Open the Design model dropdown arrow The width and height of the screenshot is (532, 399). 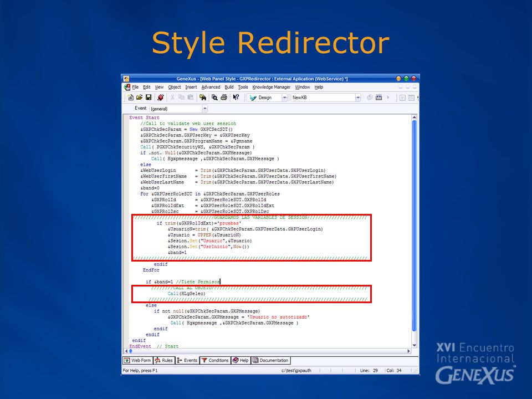(284, 98)
